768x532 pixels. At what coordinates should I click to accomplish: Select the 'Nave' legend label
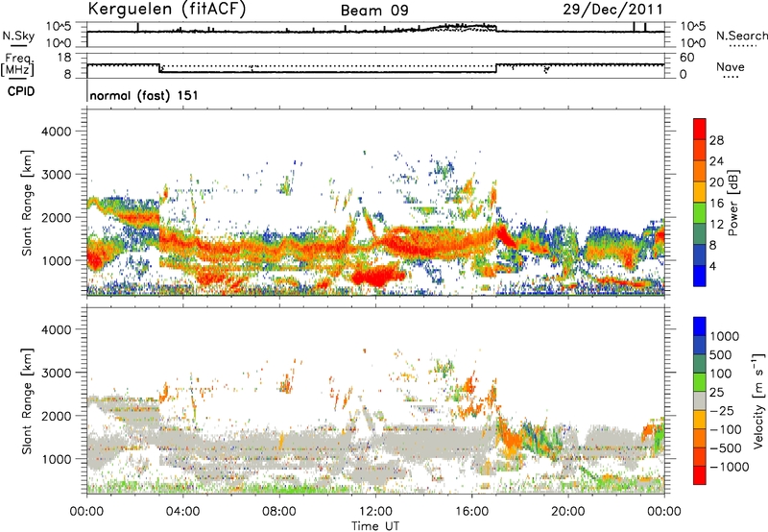[x=731, y=66]
